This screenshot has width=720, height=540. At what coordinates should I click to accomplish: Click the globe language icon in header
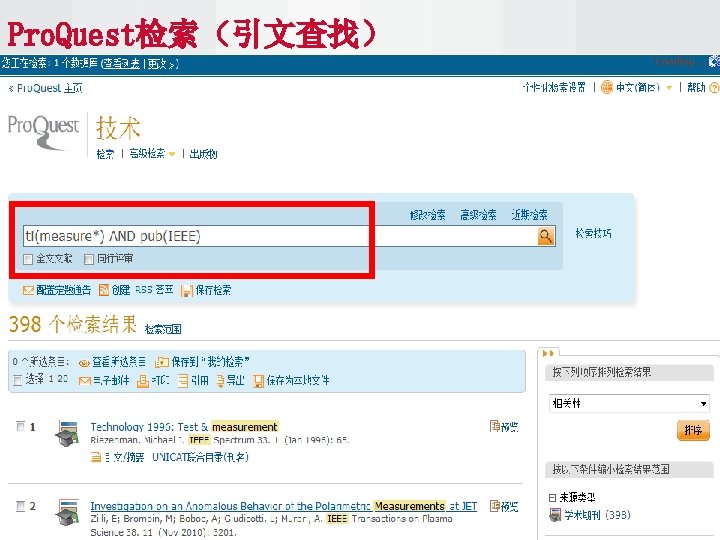[x=607, y=87]
